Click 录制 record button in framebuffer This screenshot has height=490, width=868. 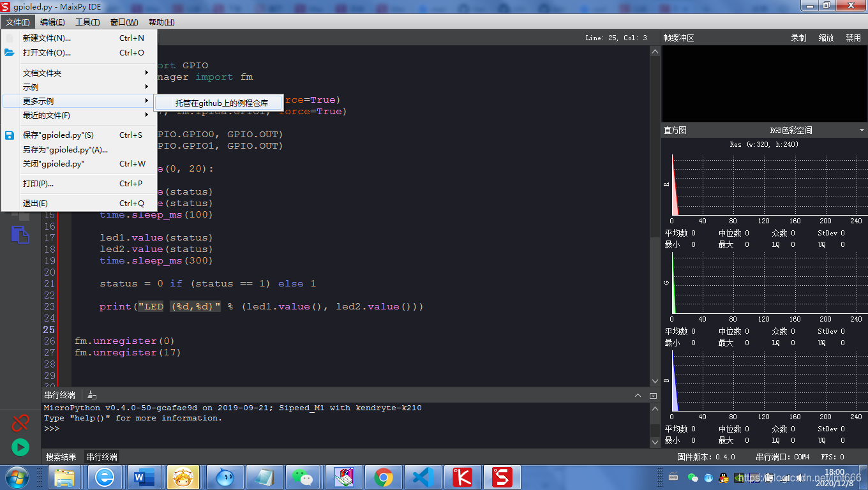point(798,38)
